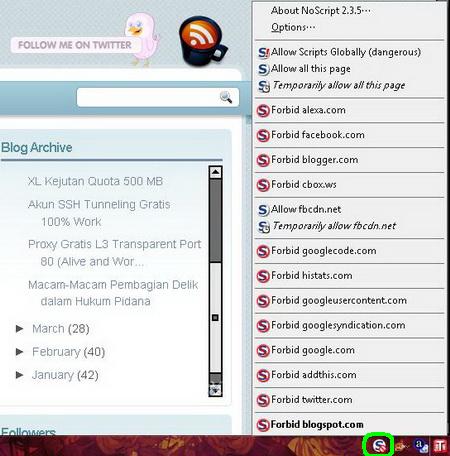Choose Forbid histats.com

point(349,276)
